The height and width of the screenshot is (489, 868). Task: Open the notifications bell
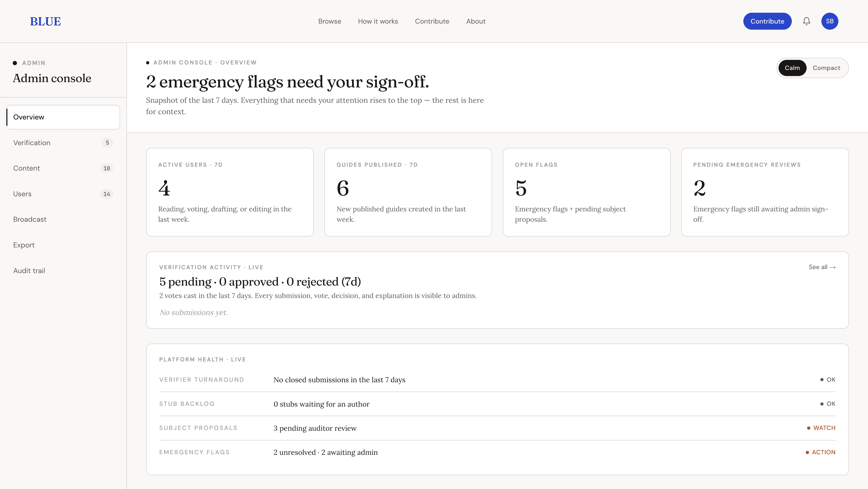tap(806, 21)
